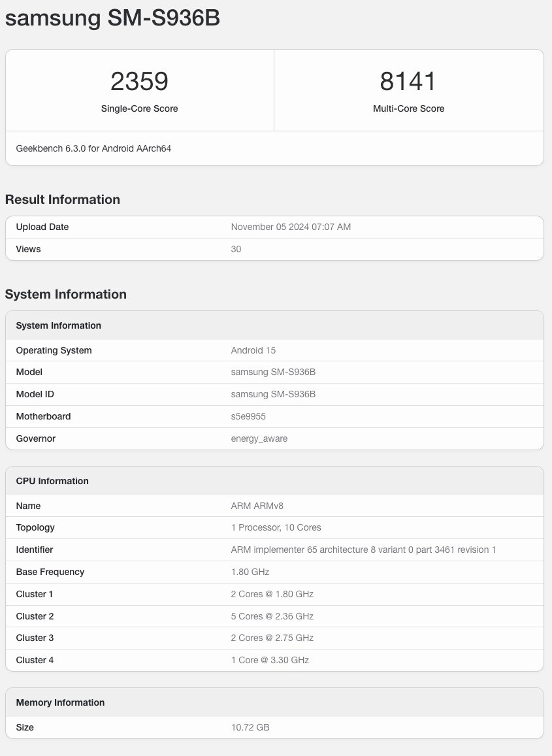Click the governor value energy_aware
This screenshot has width=552, height=756.
[259, 438]
